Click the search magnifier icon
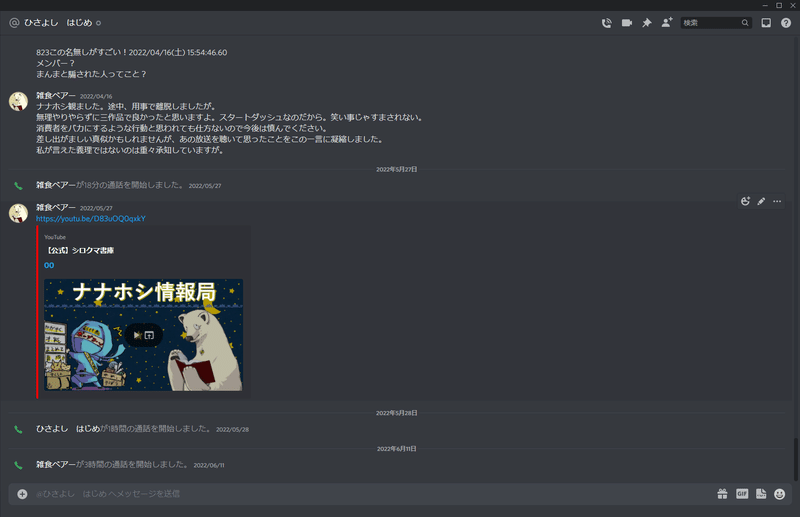 [745, 23]
